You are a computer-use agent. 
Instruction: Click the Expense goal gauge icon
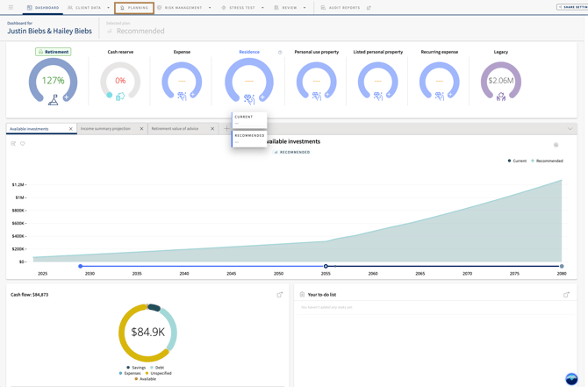click(x=182, y=97)
